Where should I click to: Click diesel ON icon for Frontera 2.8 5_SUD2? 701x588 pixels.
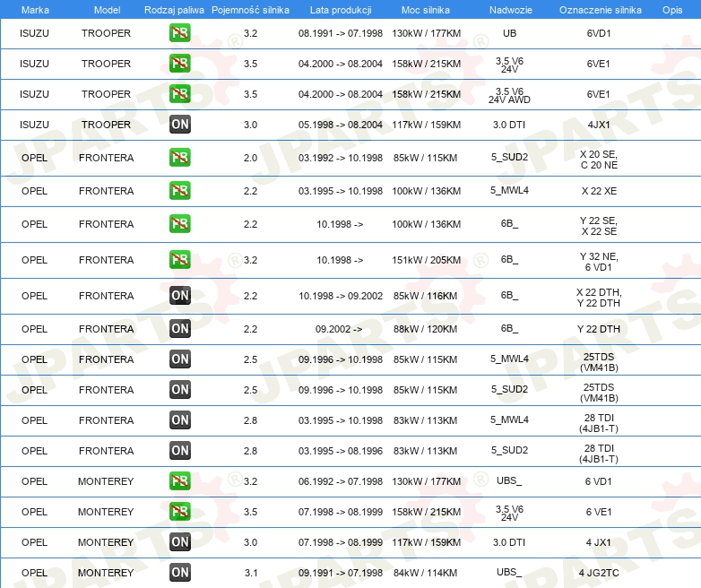tap(179, 451)
